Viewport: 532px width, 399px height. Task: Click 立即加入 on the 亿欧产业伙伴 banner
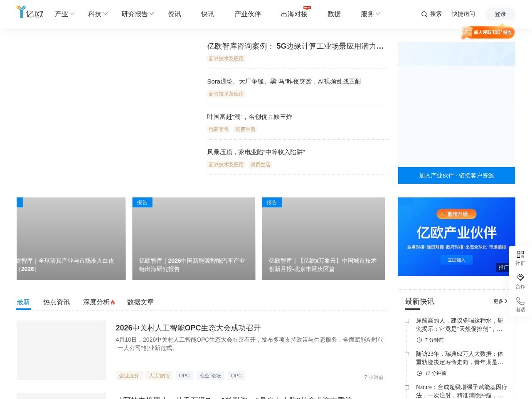click(x=456, y=259)
